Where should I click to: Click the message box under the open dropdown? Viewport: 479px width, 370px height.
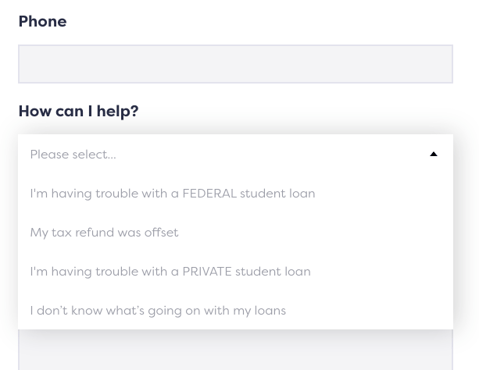pos(235,350)
